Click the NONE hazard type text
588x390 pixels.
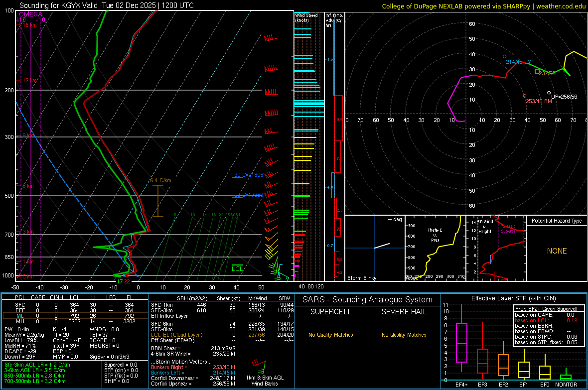[557, 251]
